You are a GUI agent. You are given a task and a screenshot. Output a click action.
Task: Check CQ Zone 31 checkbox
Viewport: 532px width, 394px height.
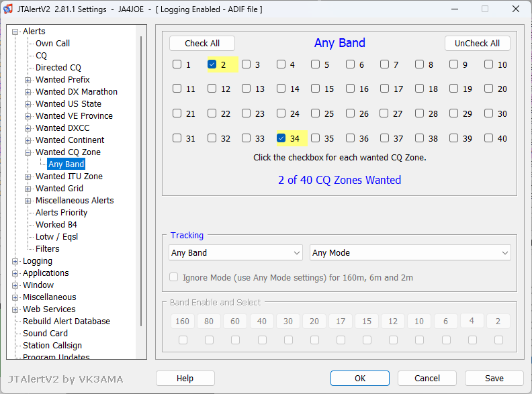click(x=177, y=138)
